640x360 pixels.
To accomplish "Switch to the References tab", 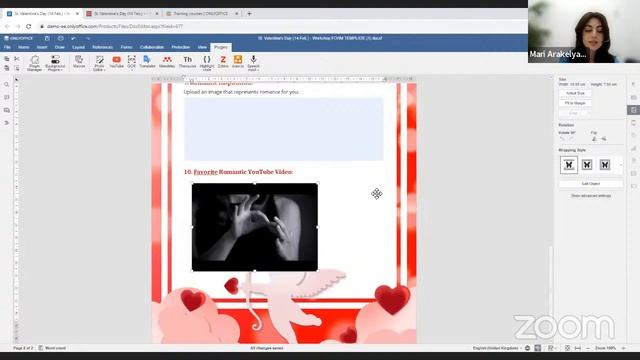I will click(x=102, y=47).
